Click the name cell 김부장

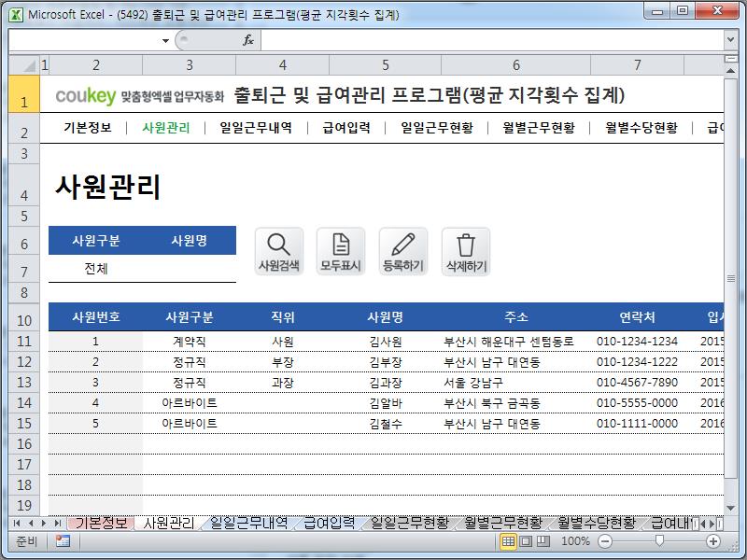[386, 362]
